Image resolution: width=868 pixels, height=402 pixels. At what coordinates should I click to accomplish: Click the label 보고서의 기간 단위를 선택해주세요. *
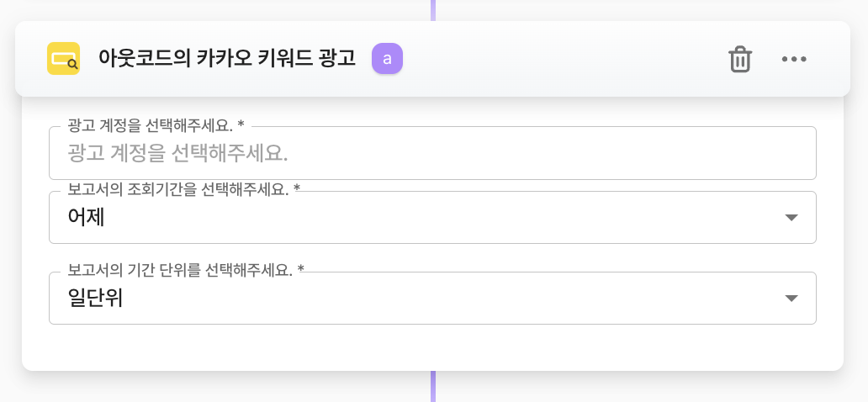pyautogui.click(x=186, y=271)
